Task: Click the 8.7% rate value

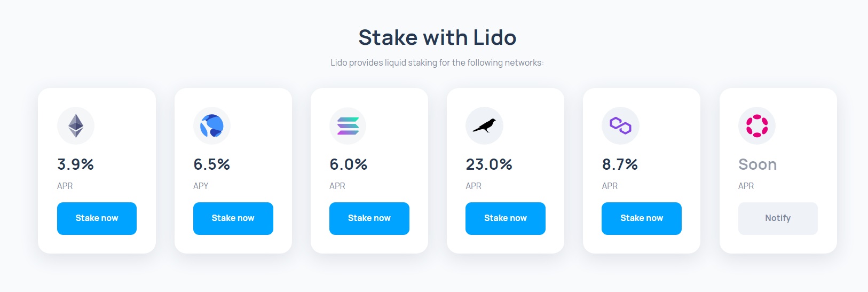Action: click(620, 164)
